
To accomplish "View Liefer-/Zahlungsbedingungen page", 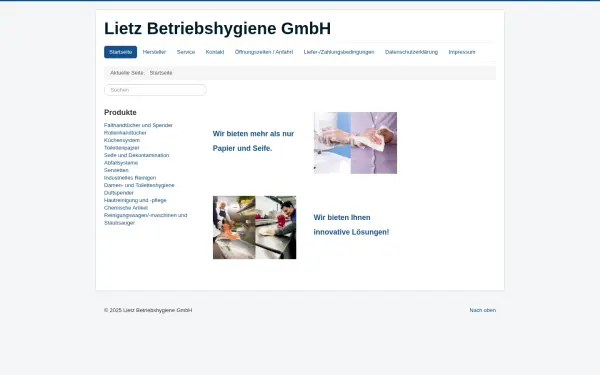I will 339,52.
